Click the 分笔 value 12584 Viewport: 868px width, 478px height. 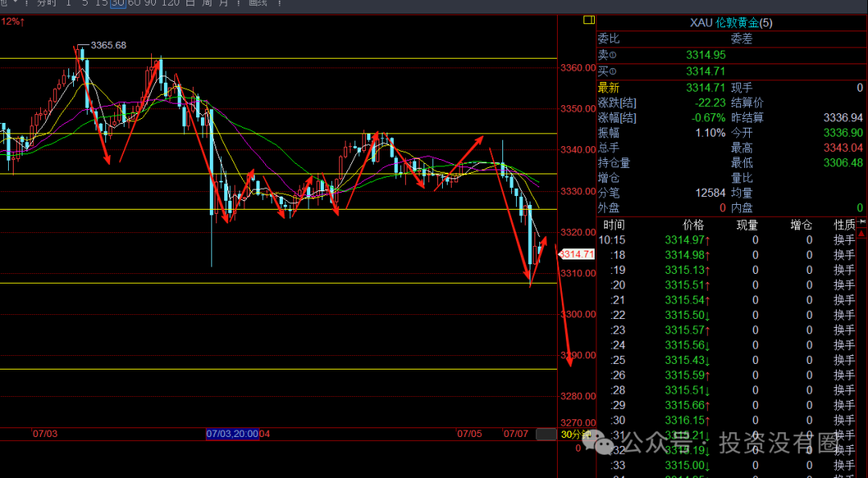point(710,193)
